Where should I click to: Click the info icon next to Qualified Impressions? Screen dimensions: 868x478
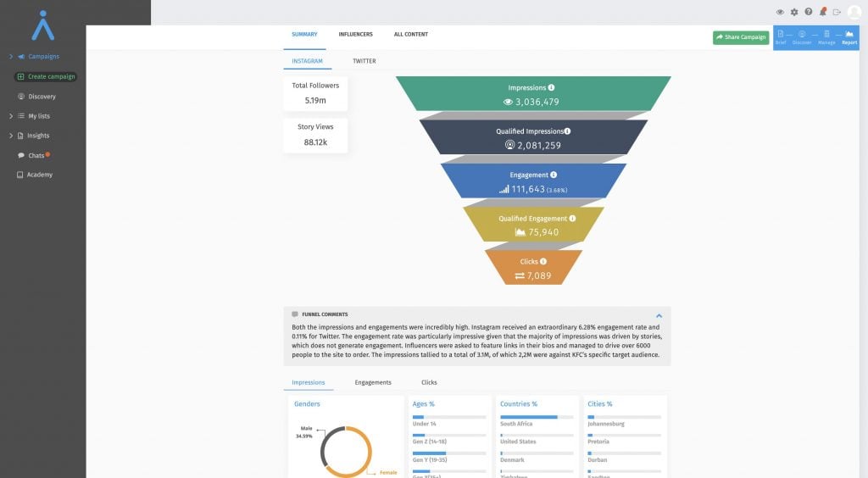pos(567,131)
